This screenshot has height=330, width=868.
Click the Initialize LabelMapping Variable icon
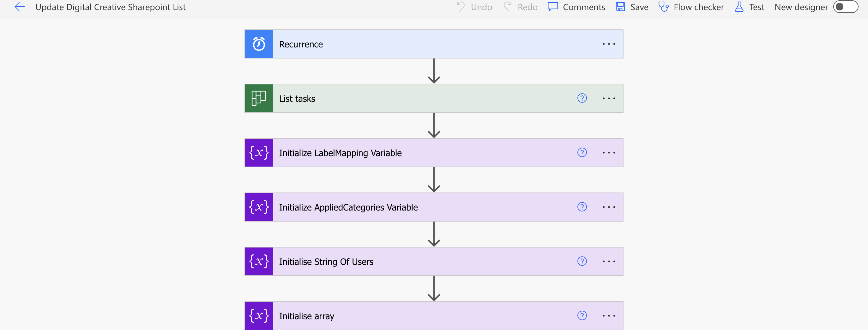pyautogui.click(x=258, y=152)
